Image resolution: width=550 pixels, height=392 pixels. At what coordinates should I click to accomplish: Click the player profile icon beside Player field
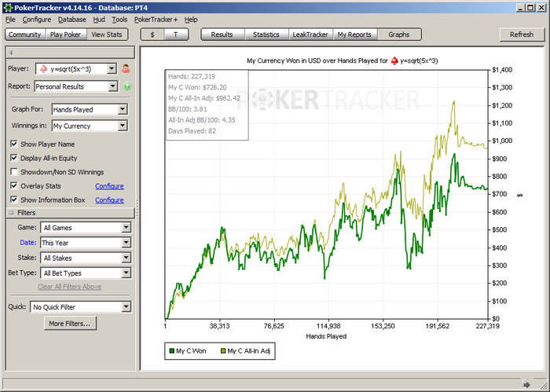pos(126,68)
